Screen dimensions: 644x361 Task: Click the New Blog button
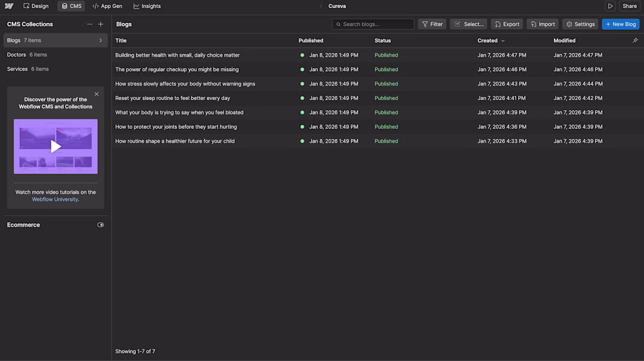(621, 24)
